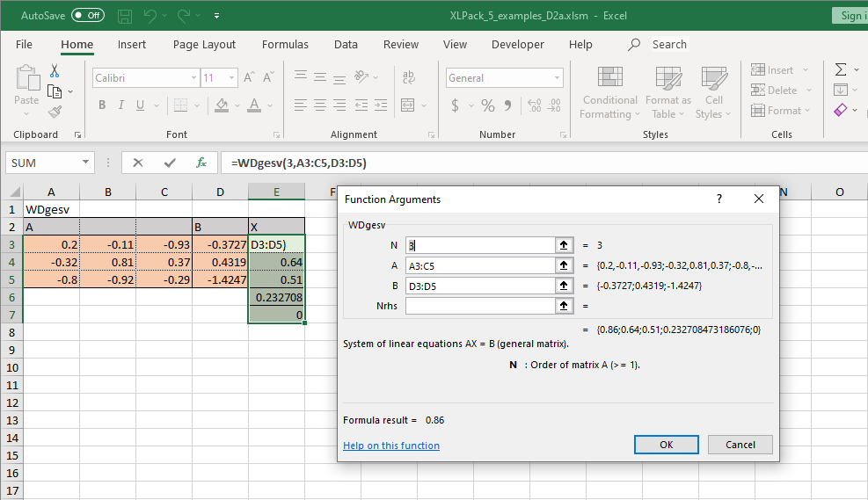The height and width of the screenshot is (500, 868).
Task: Click the Align Left icon
Action: tap(301, 105)
